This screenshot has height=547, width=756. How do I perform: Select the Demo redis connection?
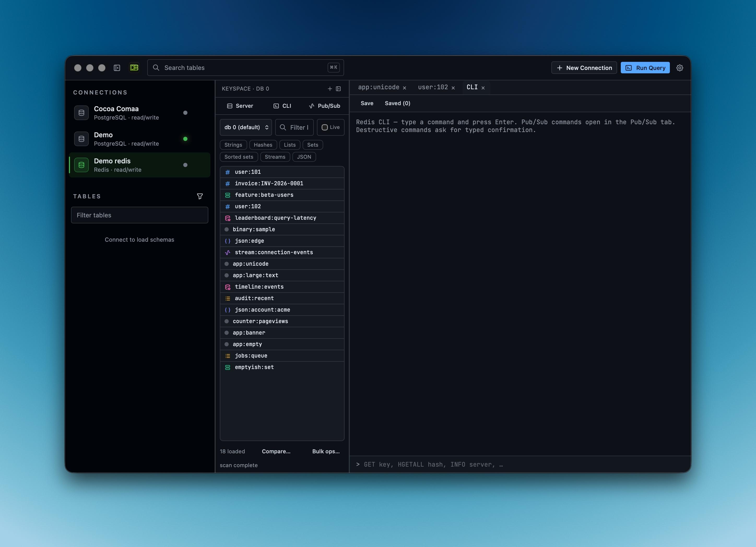point(140,165)
